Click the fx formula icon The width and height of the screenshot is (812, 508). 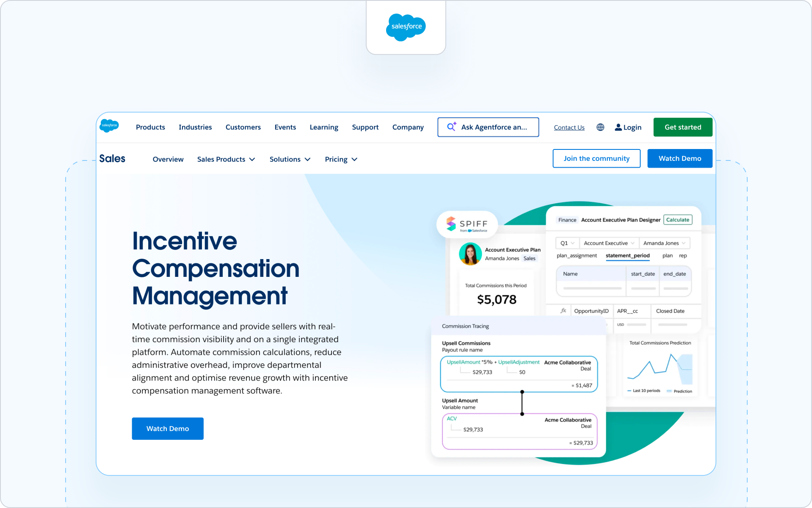[x=563, y=311]
